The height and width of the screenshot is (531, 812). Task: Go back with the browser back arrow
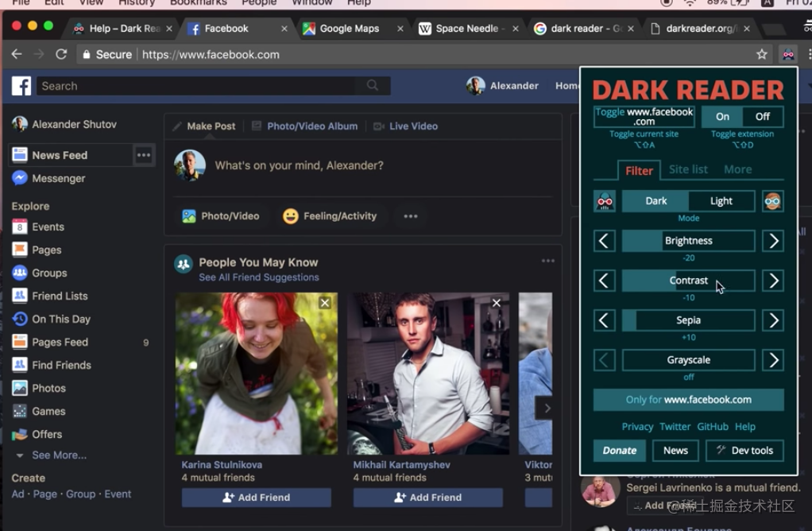tap(17, 54)
